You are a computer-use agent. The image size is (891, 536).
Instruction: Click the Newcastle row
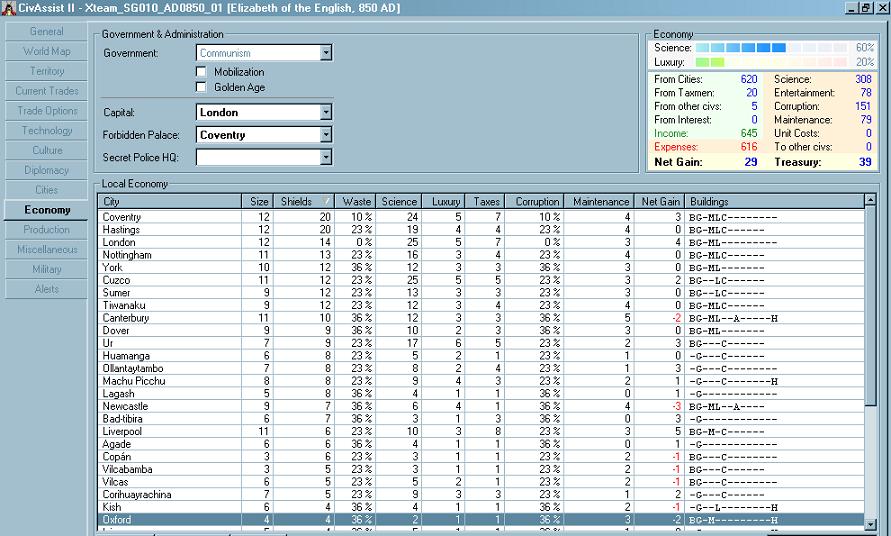[481, 406]
